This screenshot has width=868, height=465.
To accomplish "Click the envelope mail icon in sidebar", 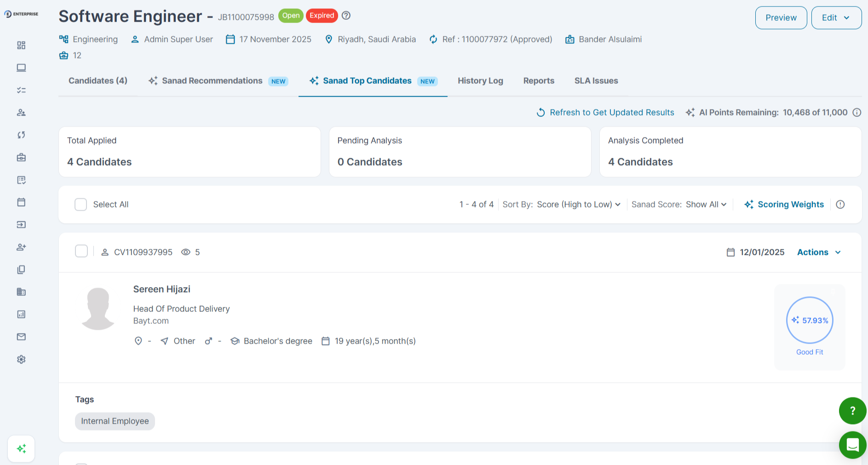I will 21,337.
